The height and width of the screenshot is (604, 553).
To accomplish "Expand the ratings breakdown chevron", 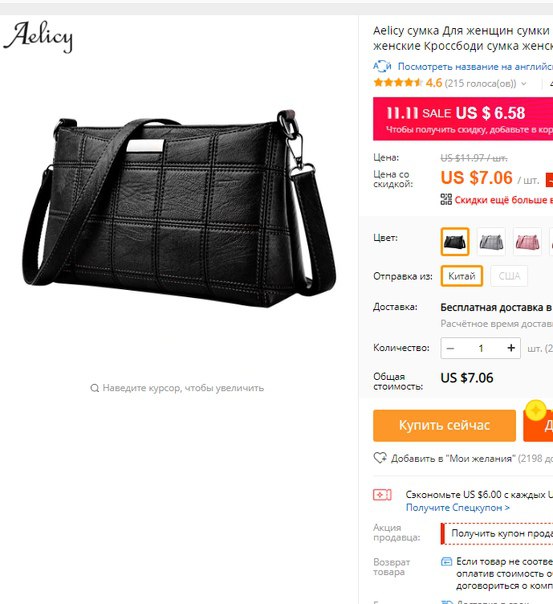I will 524,83.
